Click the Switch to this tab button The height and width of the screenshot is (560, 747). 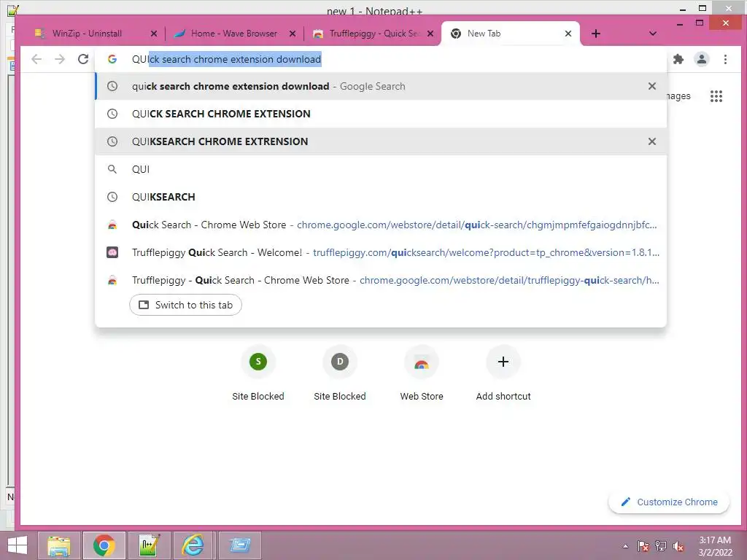click(x=185, y=305)
